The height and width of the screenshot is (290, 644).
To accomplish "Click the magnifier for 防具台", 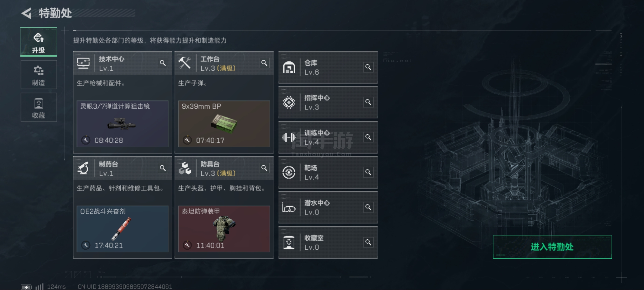I will [264, 168].
